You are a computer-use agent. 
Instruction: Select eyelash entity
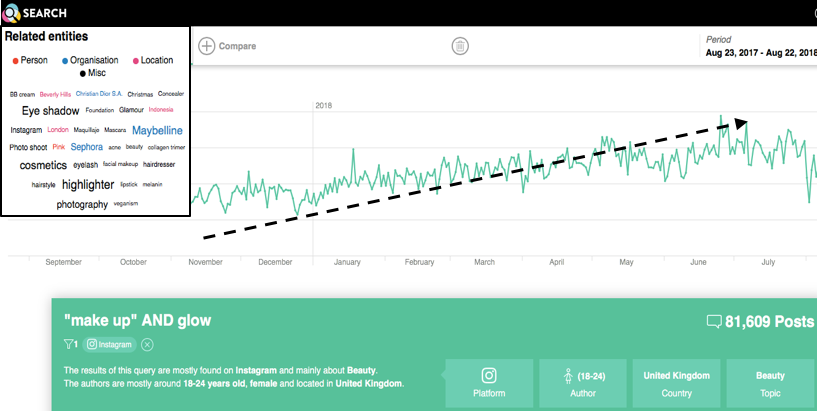(x=85, y=165)
